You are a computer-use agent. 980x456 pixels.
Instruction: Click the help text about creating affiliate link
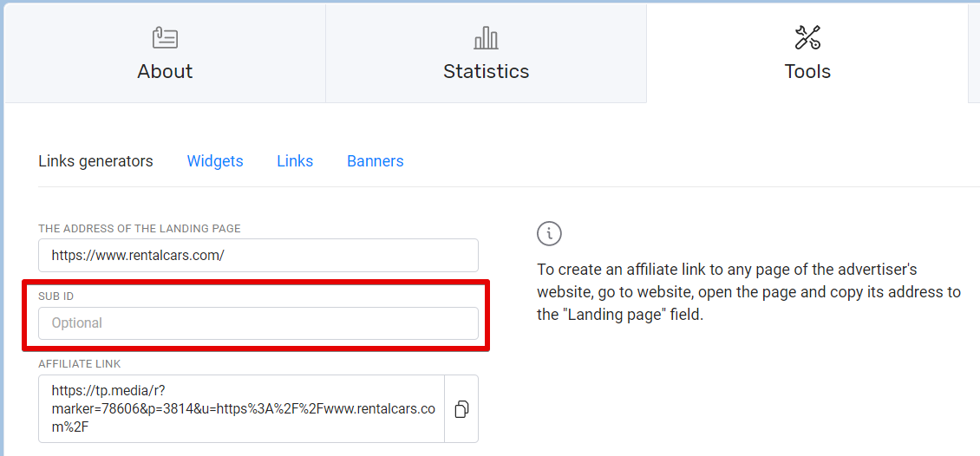[748, 292]
